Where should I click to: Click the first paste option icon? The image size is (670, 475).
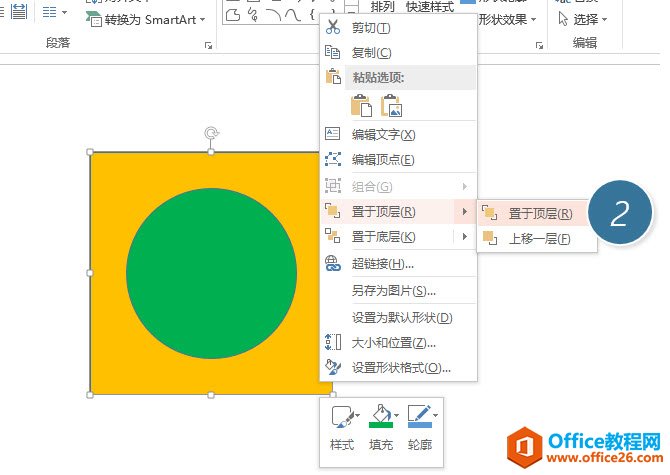[x=361, y=106]
